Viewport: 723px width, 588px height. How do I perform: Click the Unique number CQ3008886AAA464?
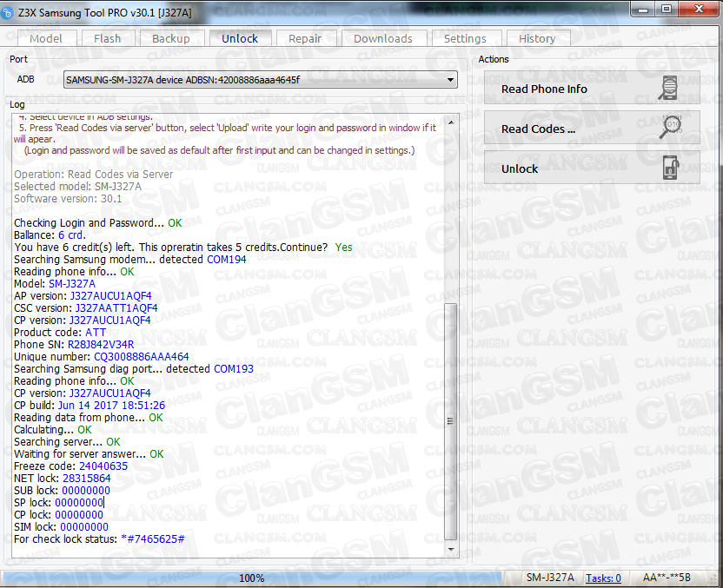[x=142, y=357]
